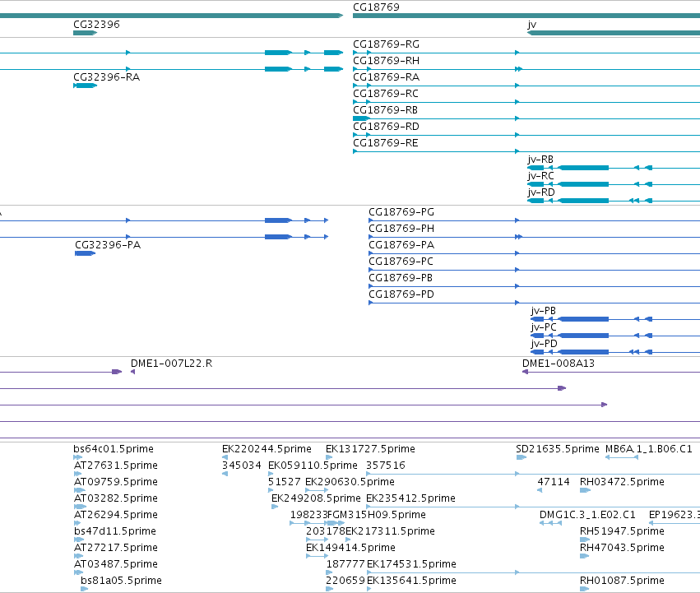Open protein CG18769-PD
Screen dimensions: 700x593
401,294
